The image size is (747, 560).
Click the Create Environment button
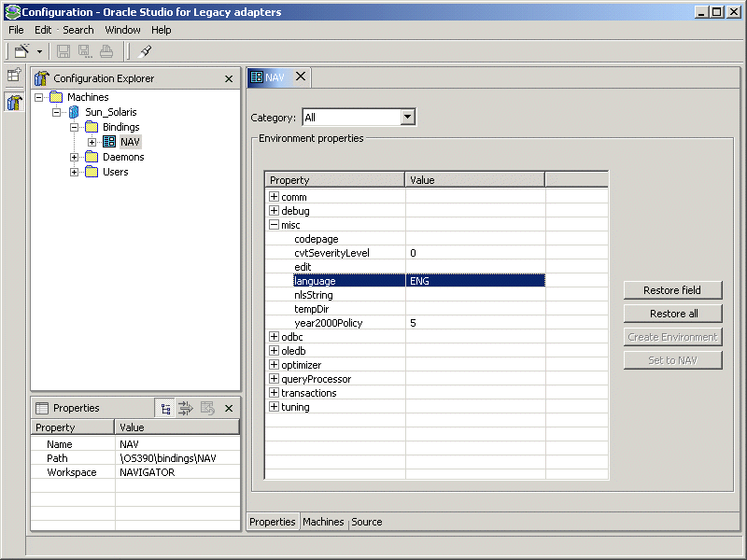click(x=672, y=337)
